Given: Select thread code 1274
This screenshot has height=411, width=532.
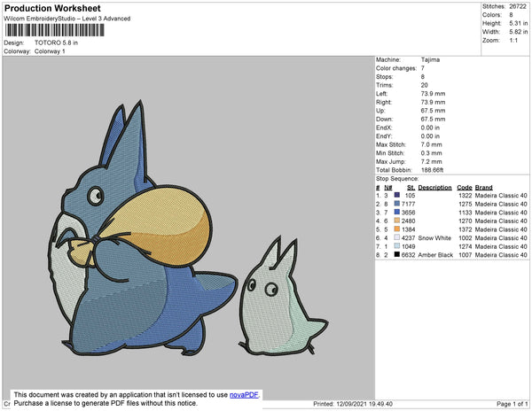Looking at the screenshot, I should (465, 246).
